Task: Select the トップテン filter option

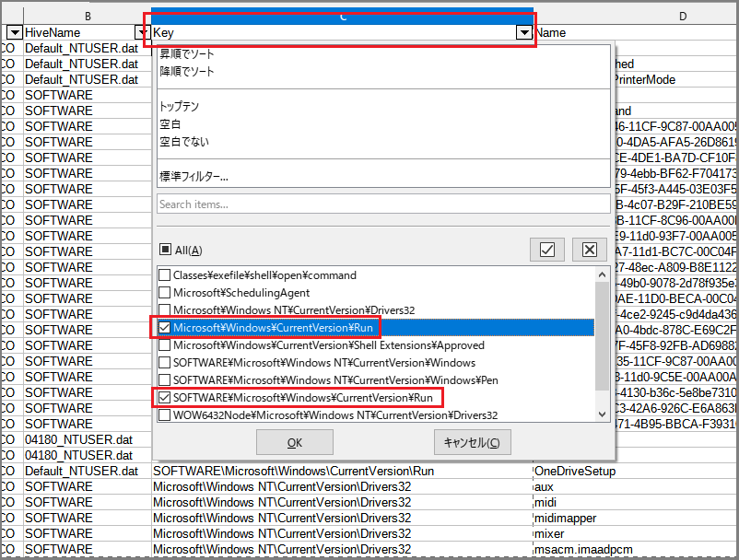Action: pos(179,107)
